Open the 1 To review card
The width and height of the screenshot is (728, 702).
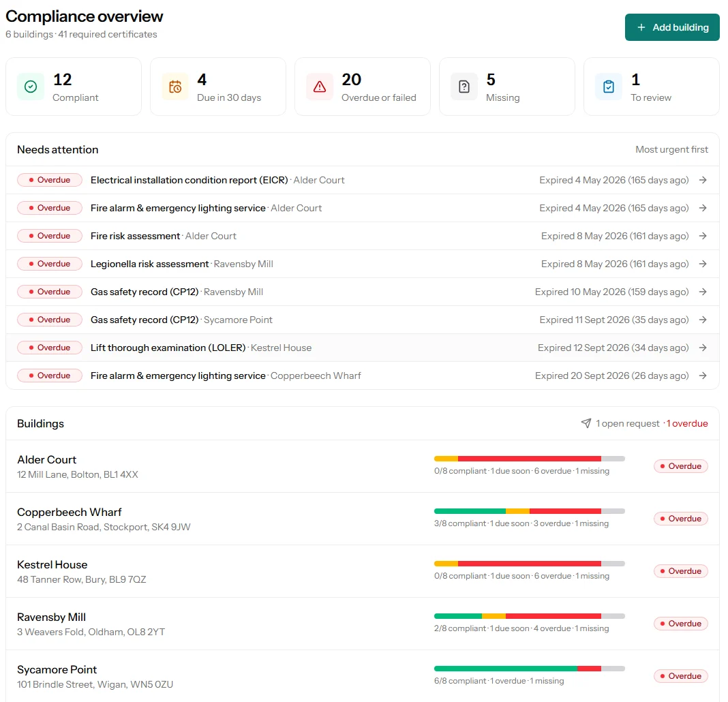tap(652, 87)
